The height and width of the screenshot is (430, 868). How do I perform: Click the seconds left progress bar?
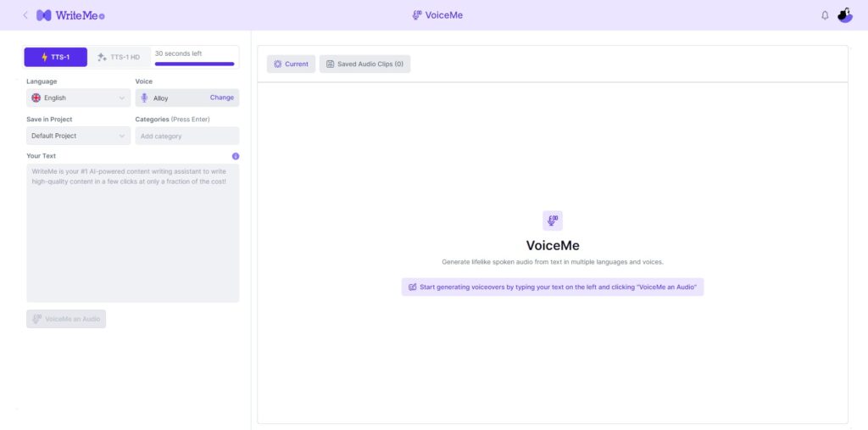pos(194,64)
